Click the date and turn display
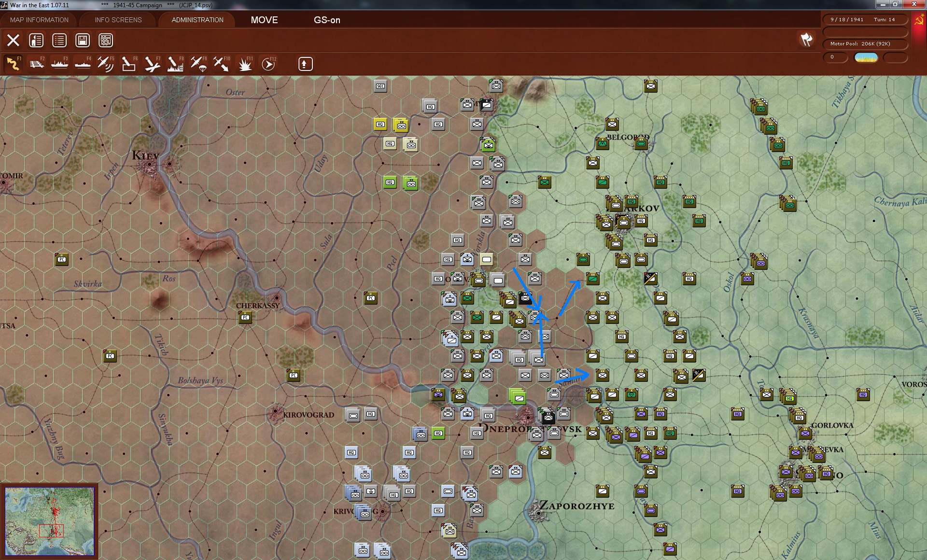The image size is (927, 560). pyautogui.click(x=865, y=19)
